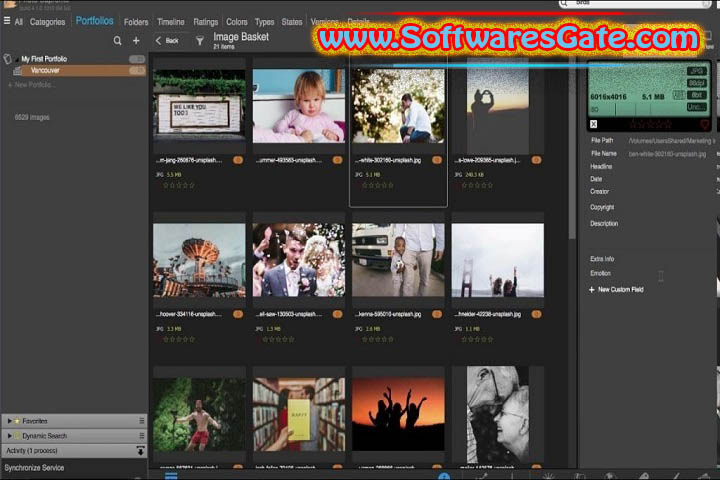Click orange basket badge on lowe-209385 image
Viewport: 720px width, 480px height.
tap(536, 160)
